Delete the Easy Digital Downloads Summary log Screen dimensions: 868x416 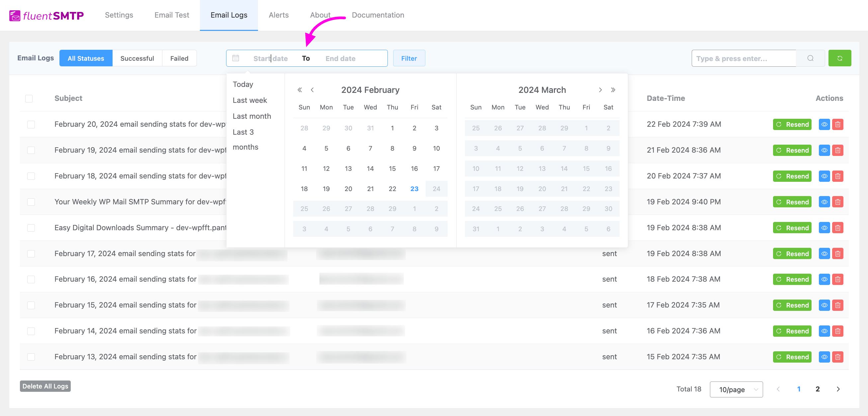(837, 228)
